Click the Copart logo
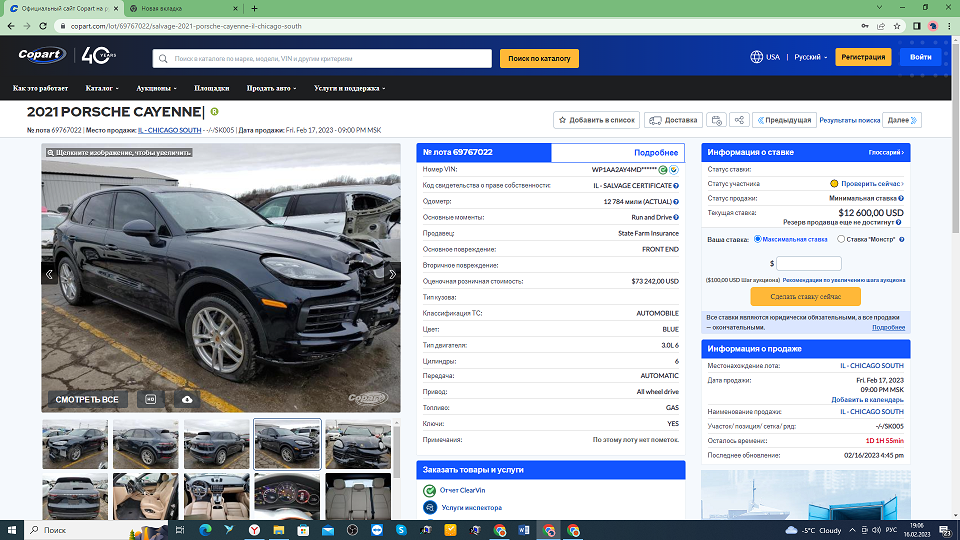This screenshot has height=540, width=960. (41, 55)
